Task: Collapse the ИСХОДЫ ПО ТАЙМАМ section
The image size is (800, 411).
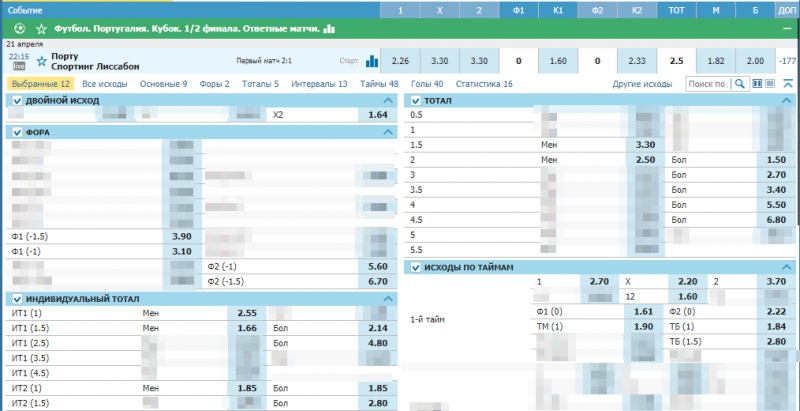Action: click(788, 268)
